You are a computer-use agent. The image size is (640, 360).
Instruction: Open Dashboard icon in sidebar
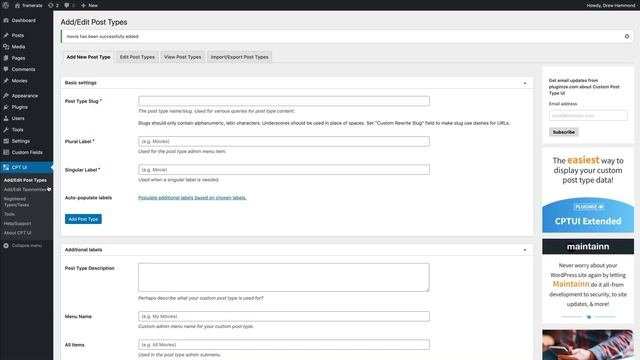(x=6, y=20)
